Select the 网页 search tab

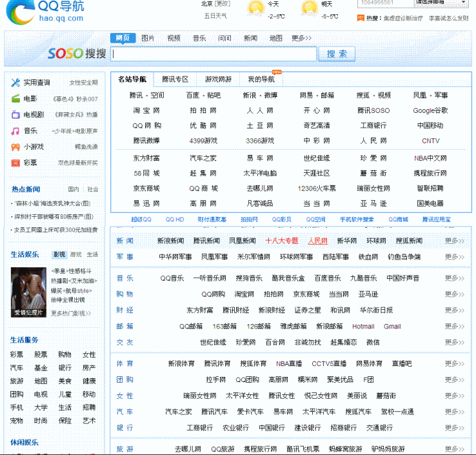[123, 37]
